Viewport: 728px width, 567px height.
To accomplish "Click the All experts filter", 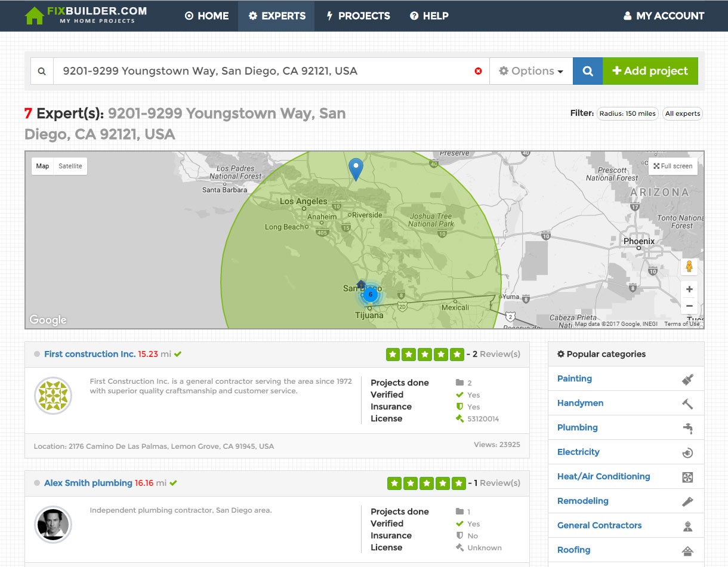I will (x=683, y=113).
